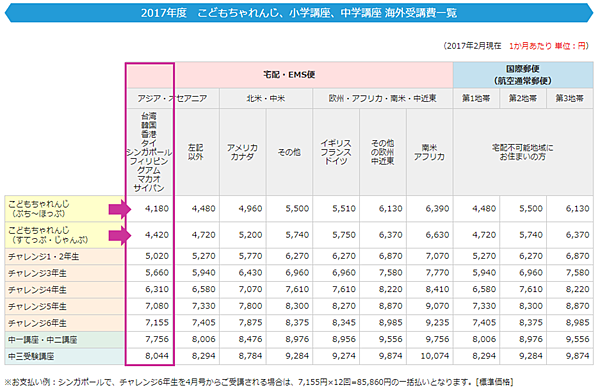Click the '7,770' fee in チャレンジ3年生 row

pos(437,273)
